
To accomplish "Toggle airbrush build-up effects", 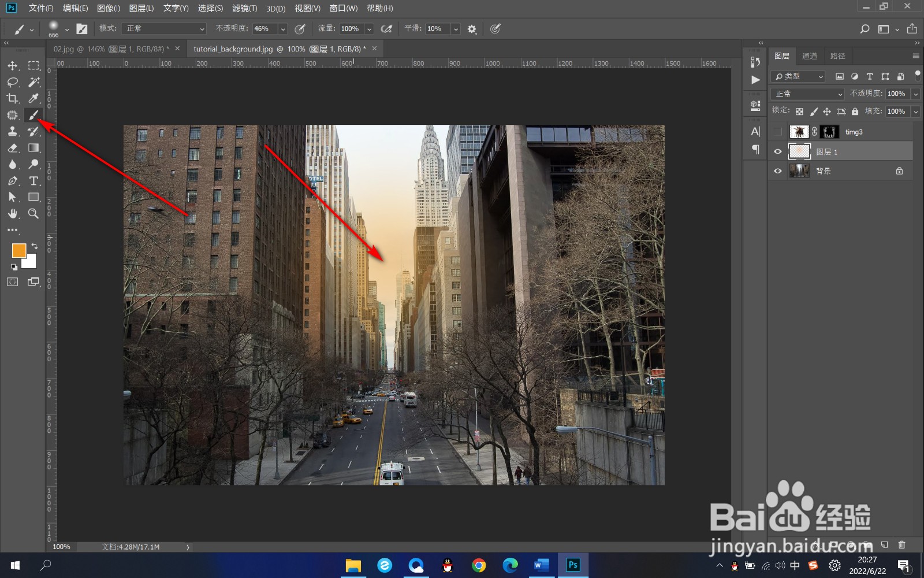I will tap(387, 29).
